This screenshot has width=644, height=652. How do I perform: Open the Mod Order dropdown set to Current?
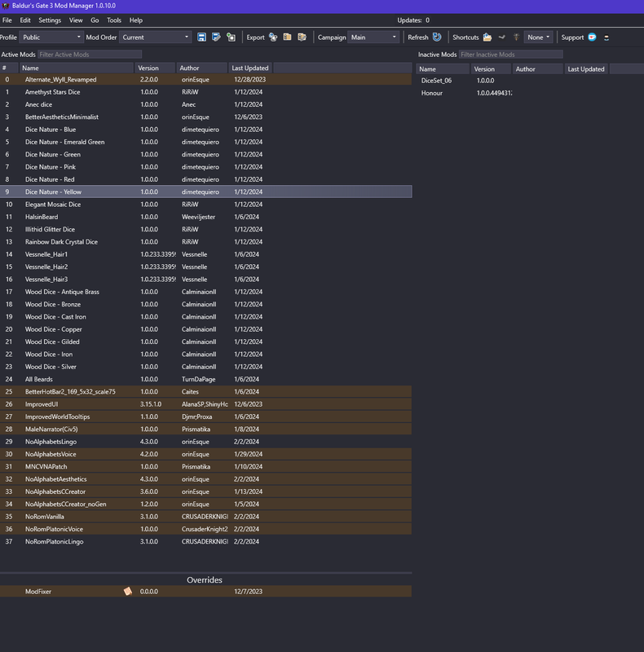[155, 37]
